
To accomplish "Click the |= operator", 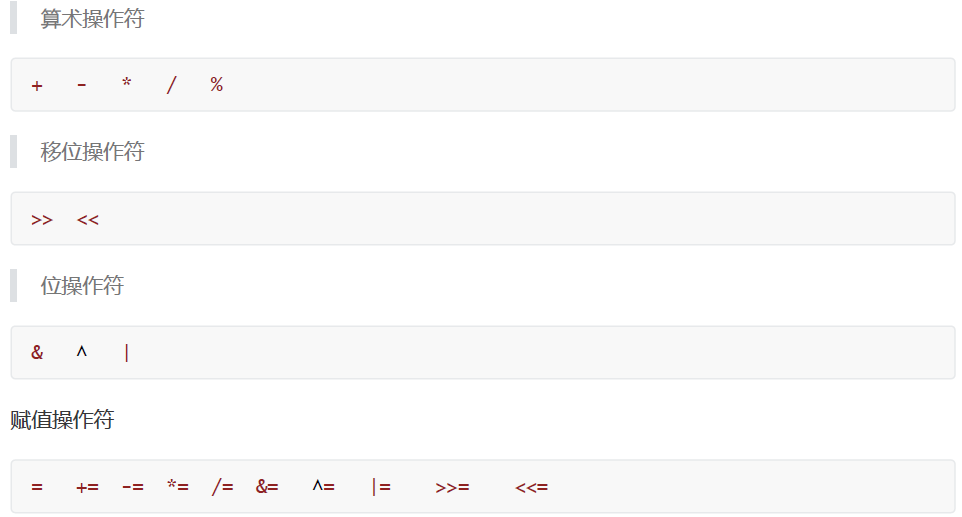I will click(x=380, y=487).
